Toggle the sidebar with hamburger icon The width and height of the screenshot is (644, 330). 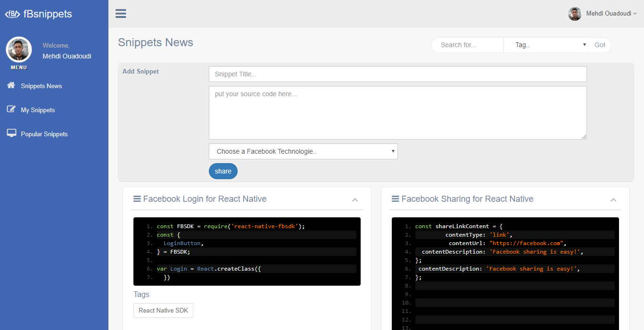[x=121, y=13]
